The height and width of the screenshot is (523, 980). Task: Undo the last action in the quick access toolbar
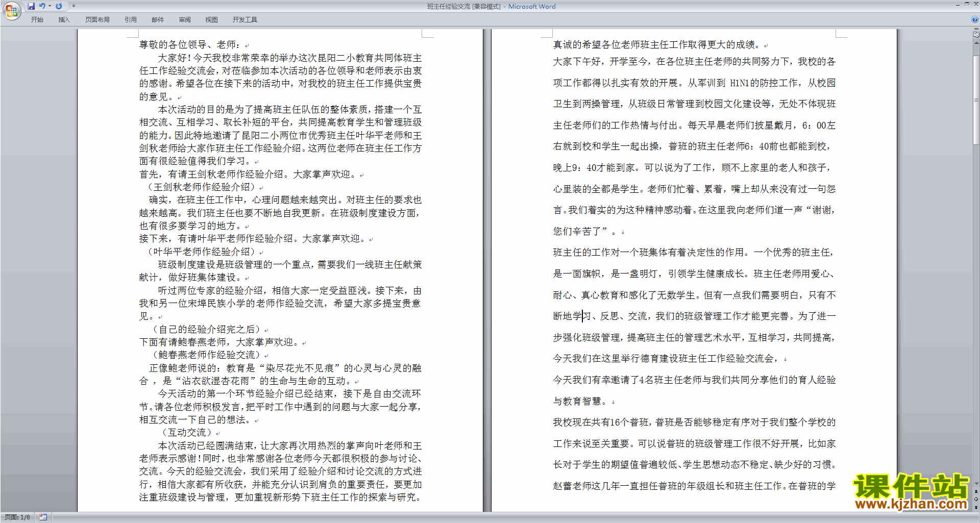(42, 6)
